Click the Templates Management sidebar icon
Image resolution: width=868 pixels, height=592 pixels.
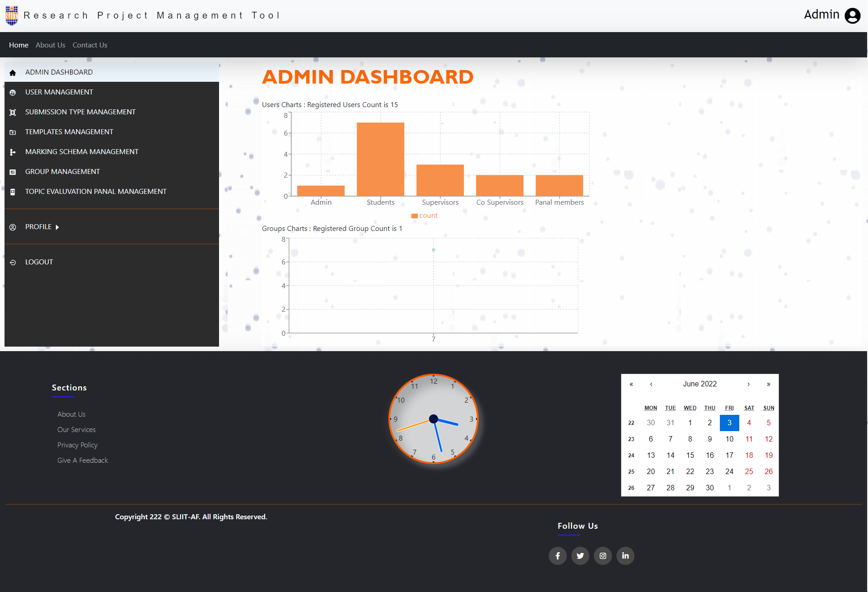pyautogui.click(x=13, y=132)
